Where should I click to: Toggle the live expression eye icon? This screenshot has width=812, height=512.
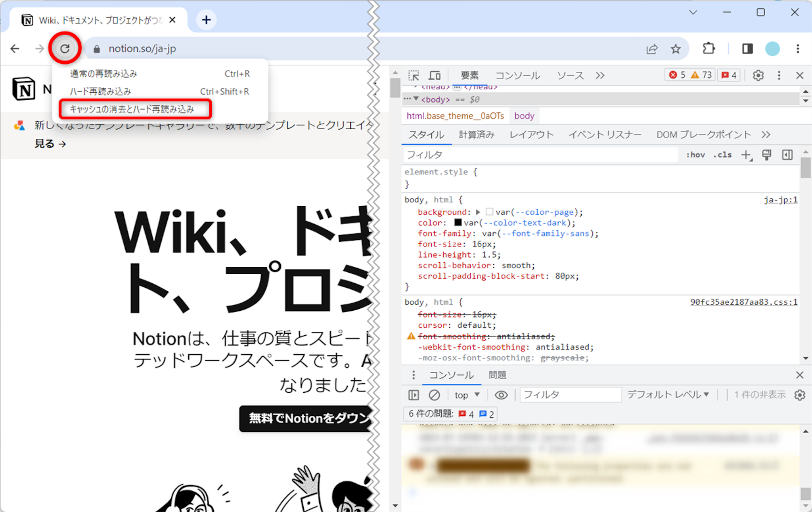[501, 395]
